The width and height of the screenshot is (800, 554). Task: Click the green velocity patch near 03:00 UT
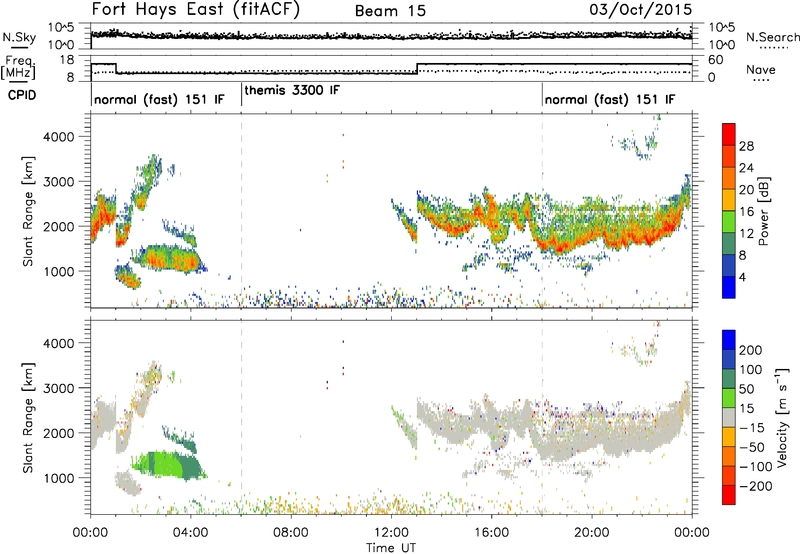[x=168, y=465]
